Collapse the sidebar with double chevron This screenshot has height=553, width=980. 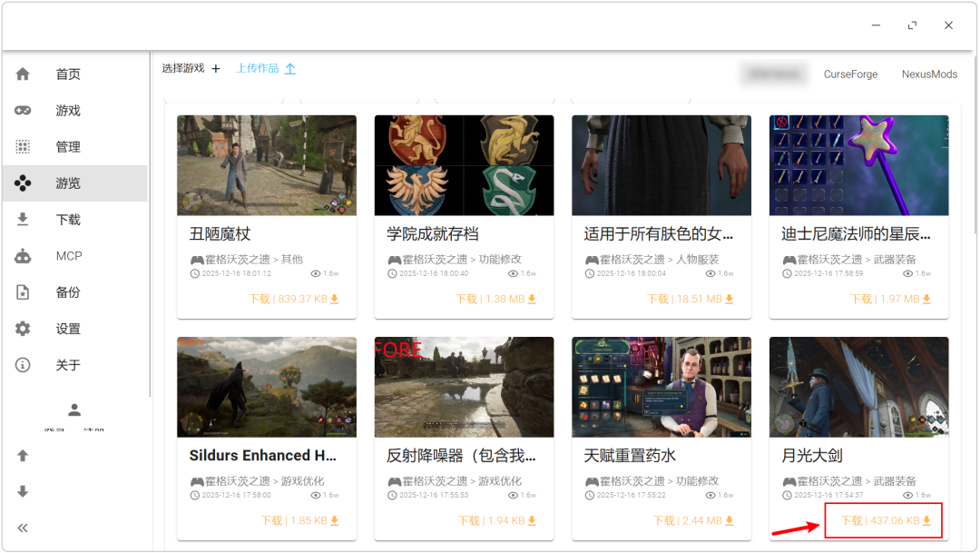pyautogui.click(x=23, y=528)
